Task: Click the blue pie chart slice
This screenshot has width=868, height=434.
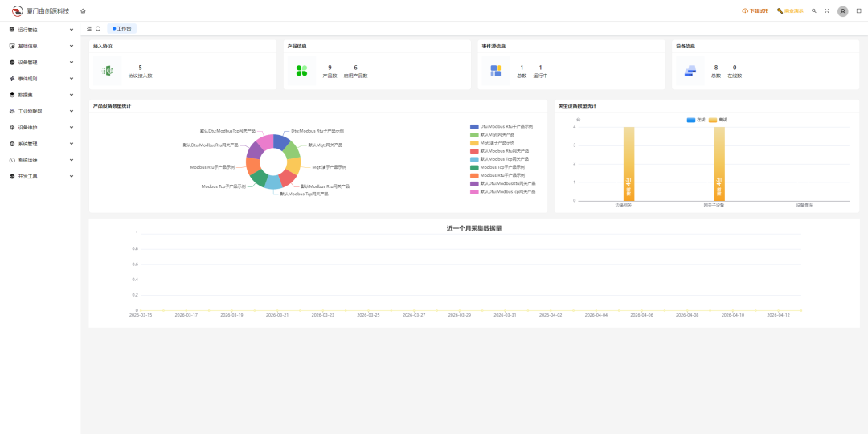Action: [x=281, y=141]
